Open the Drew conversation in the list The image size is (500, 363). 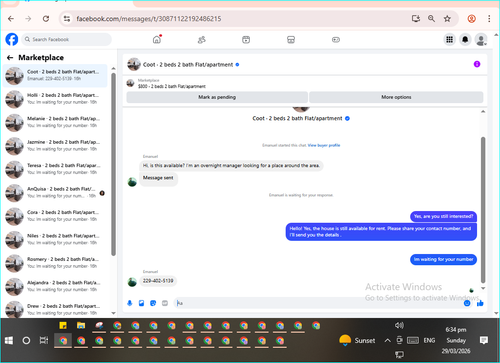(55, 310)
